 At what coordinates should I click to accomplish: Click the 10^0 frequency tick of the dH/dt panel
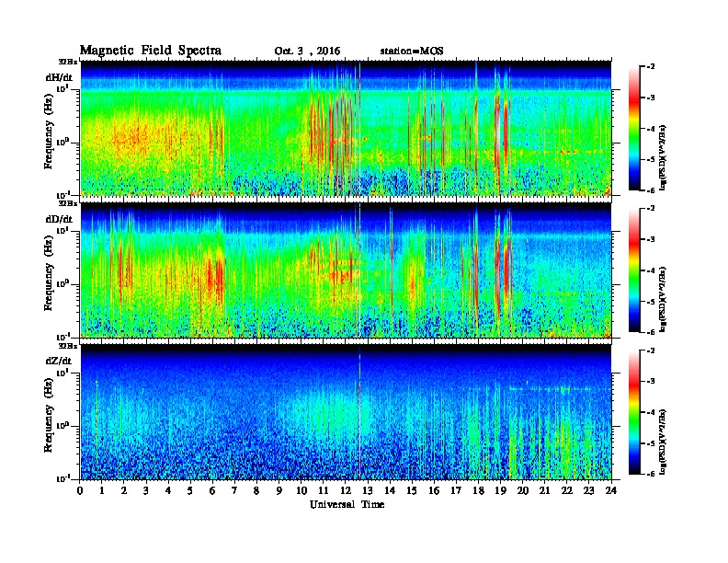click(62, 142)
